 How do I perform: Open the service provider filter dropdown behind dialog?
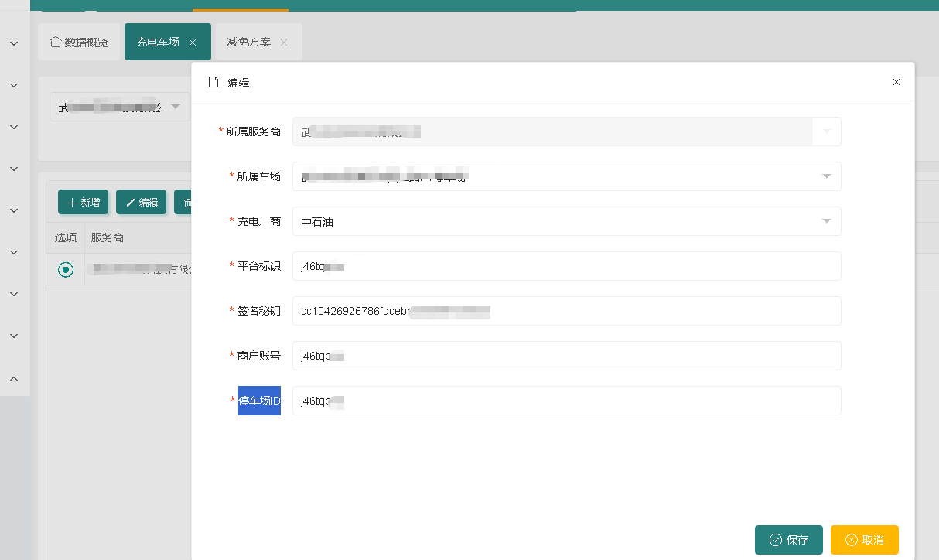(175, 107)
